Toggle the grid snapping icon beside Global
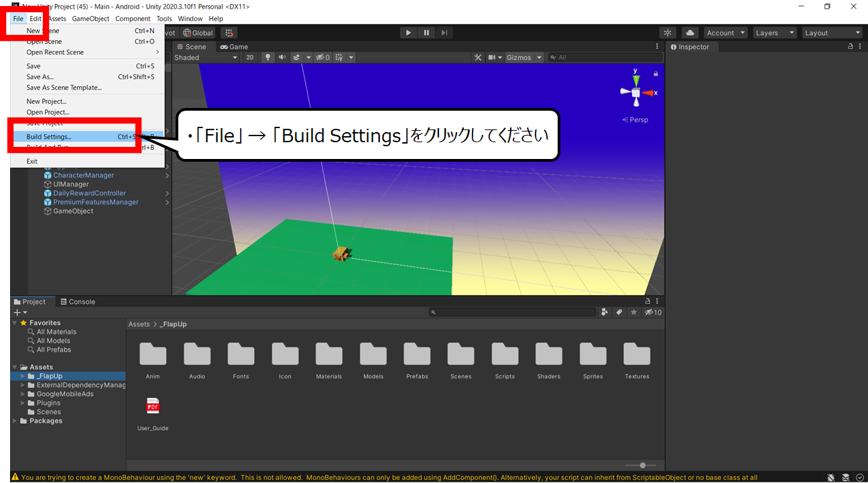Image resolution: width=868 pixels, height=483 pixels. coord(229,33)
